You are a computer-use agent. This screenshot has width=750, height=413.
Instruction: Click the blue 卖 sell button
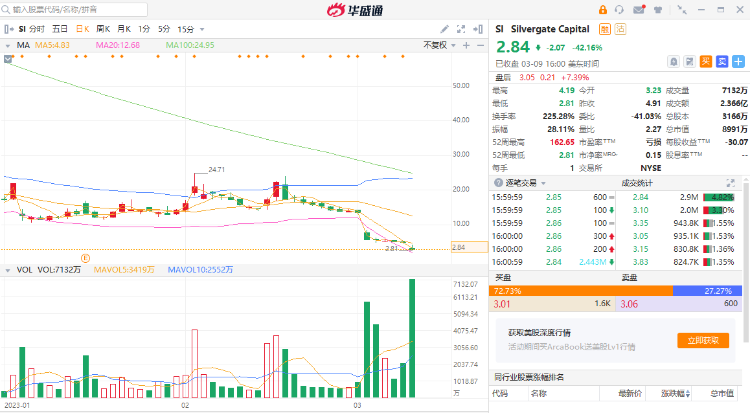point(722,62)
